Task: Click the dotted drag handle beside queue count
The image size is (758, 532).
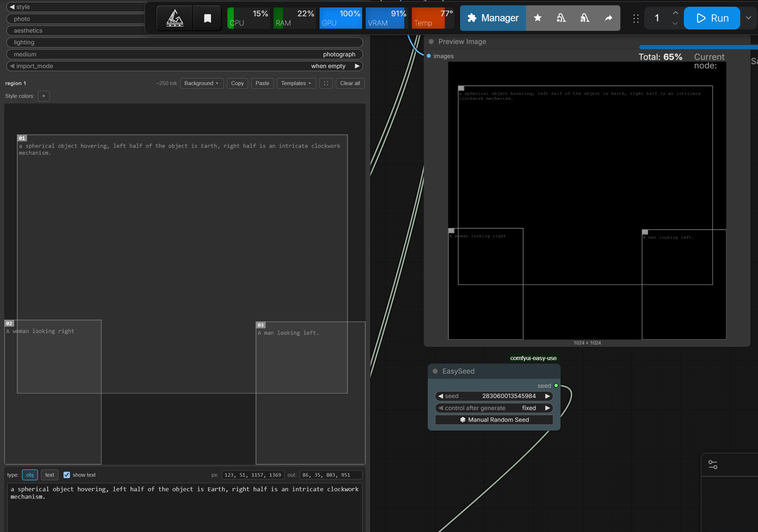Action: click(636, 18)
